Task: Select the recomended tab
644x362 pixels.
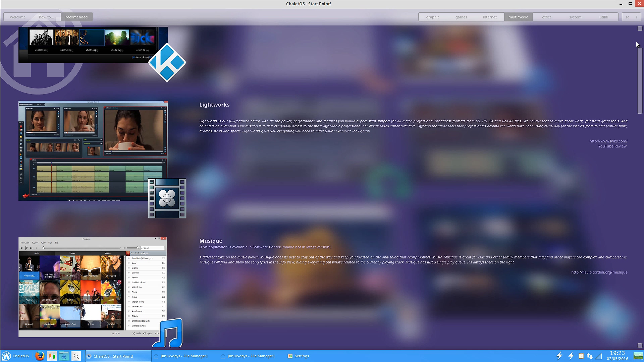Action: pos(76,17)
